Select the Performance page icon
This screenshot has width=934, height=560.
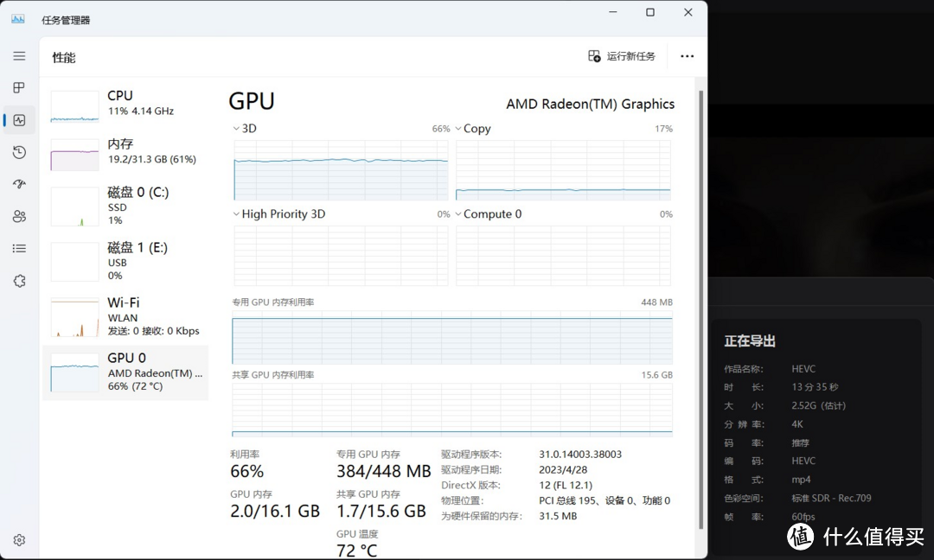point(19,120)
